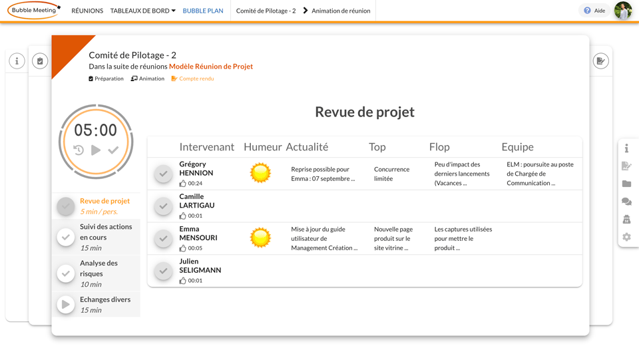Viewport: 639px width, 364px height.
Task: Click the Top column header
Action: 377,147
